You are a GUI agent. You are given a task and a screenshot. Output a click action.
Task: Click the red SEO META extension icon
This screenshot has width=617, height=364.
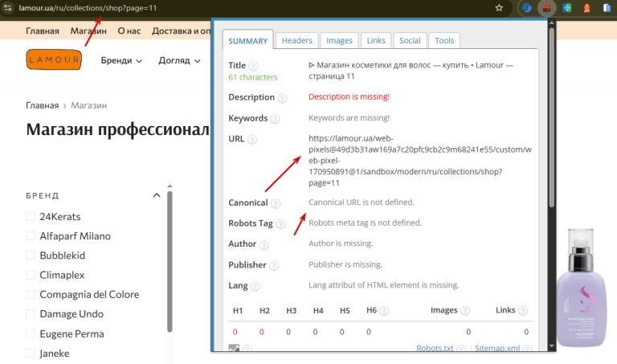coord(546,8)
